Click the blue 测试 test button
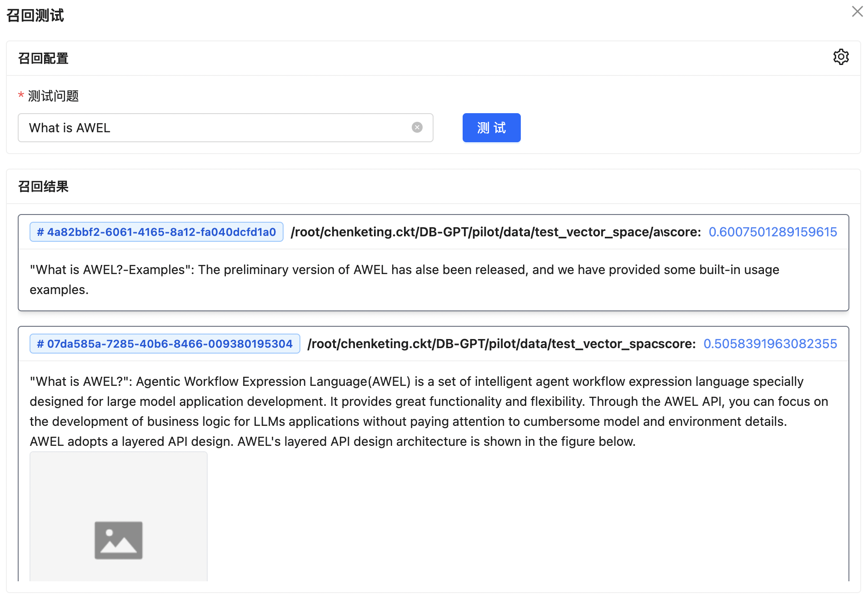This screenshot has height=599, width=868. [x=491, y=128]
